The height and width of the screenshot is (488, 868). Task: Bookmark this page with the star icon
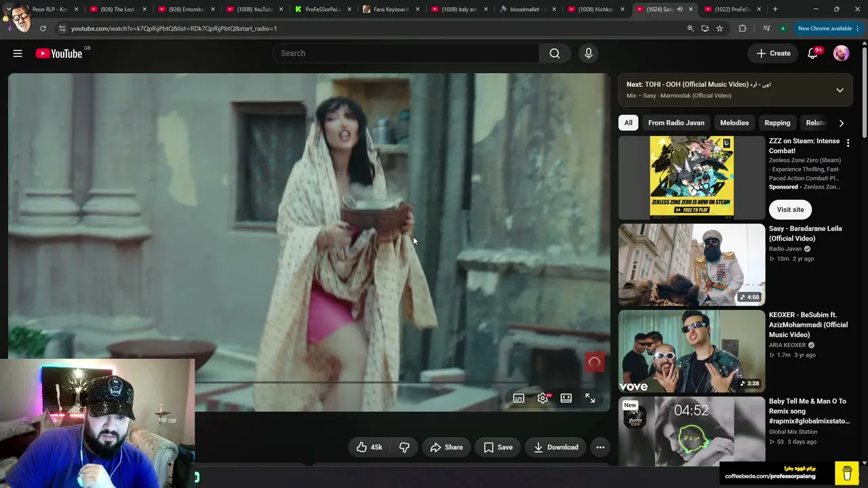pos(719,28)
